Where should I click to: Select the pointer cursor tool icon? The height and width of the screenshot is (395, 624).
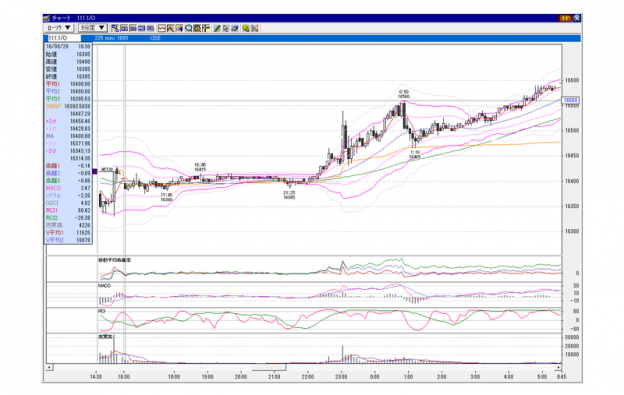point(226,28)
